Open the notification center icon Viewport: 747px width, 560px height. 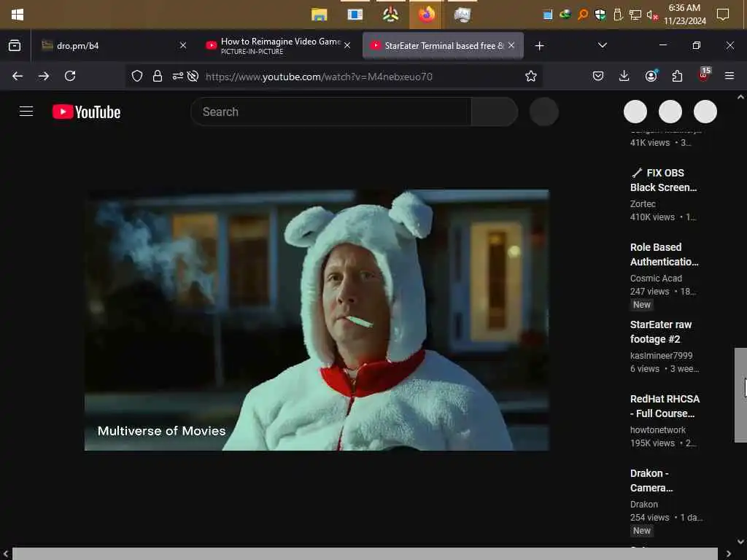tap(723, 15)
